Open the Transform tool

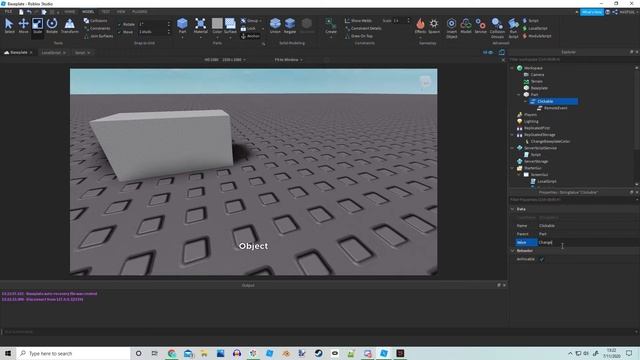[x=69, y=26]
